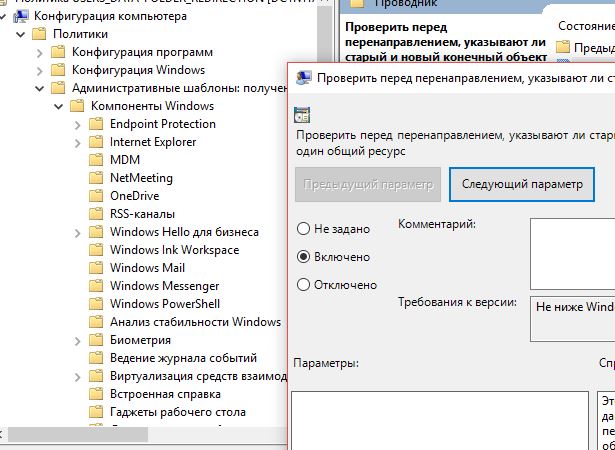
Task: Collapse the 'Конфигурация компьютера' node
Action: click(x=2, y=16)
